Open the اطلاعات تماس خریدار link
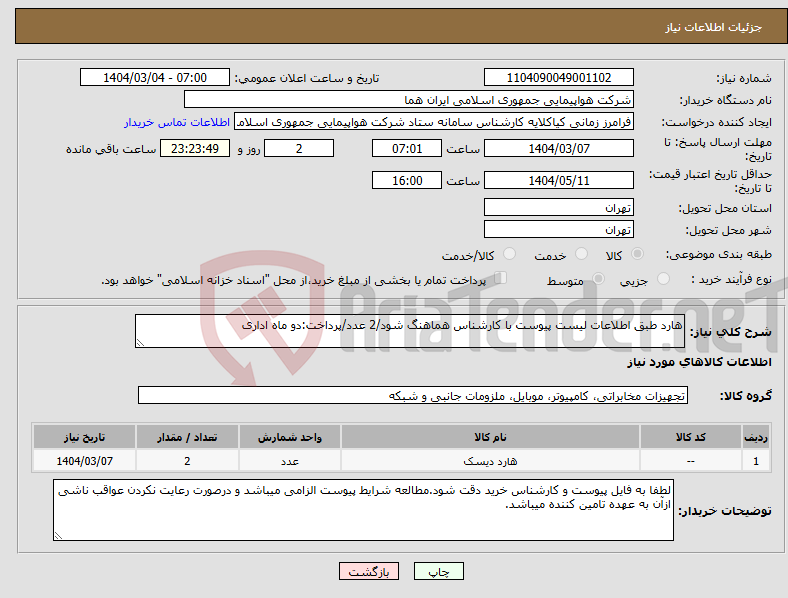This screenshot has width=788, height=598. [x=177, y=122]
